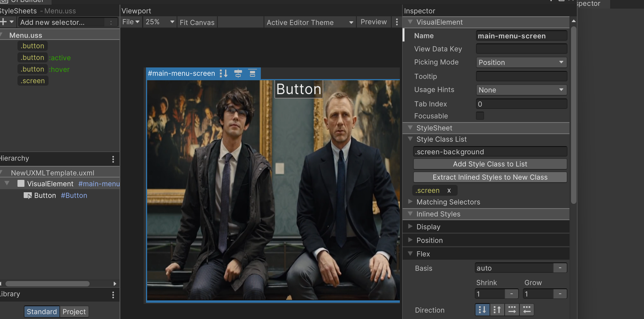Switch to the Project library tab
The image size is (644, 319).
(74, 312)
